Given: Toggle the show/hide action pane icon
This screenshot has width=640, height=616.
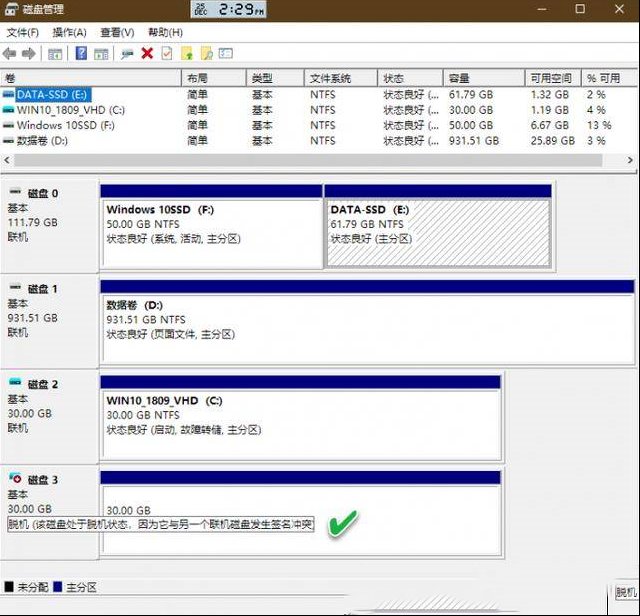Looking at the screenshot, I should click(101, 54).
